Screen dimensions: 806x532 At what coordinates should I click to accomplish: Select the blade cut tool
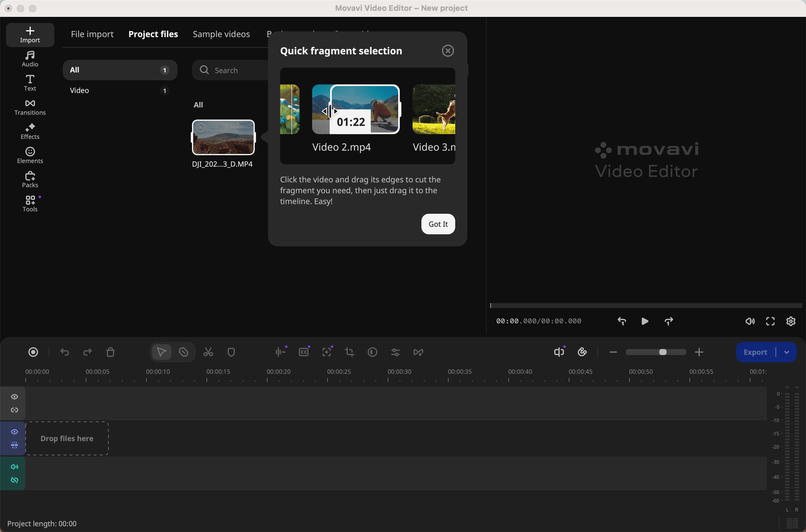click(x=184, y=352)
